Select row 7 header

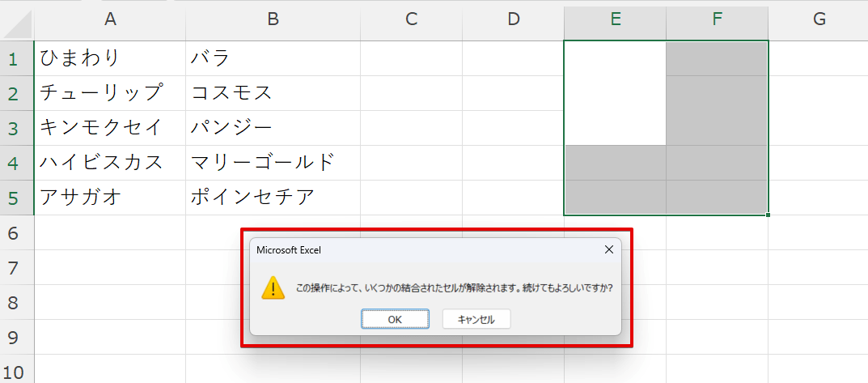point(15,267)
